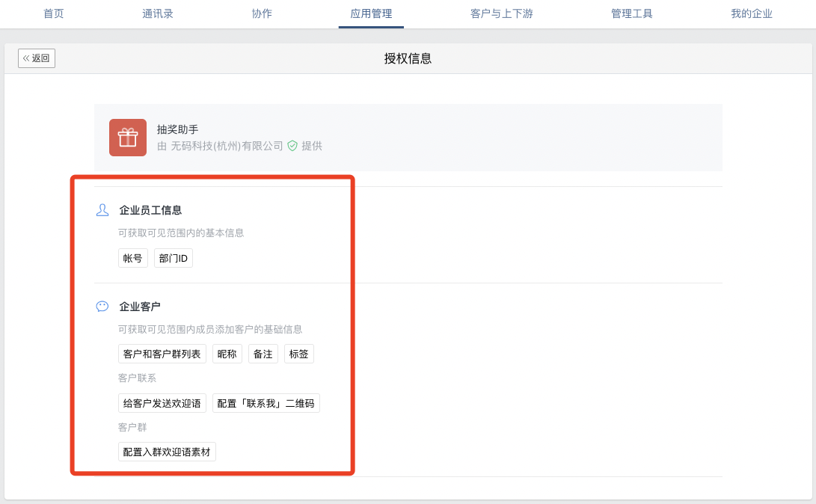Image resolution: width=816 pixels, height=504 pixels.
Task: Switch to 我的企业 tab
Action: [752, 13]
